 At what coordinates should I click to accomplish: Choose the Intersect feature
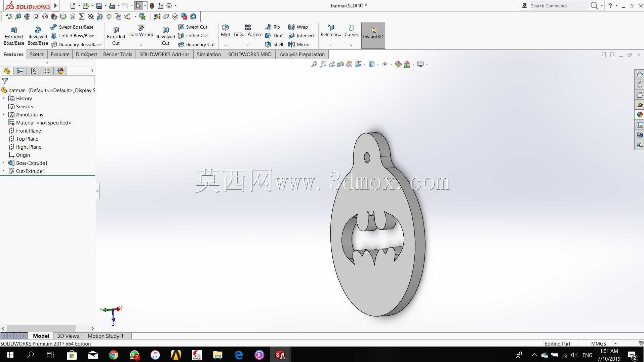(x=301, y=36)
